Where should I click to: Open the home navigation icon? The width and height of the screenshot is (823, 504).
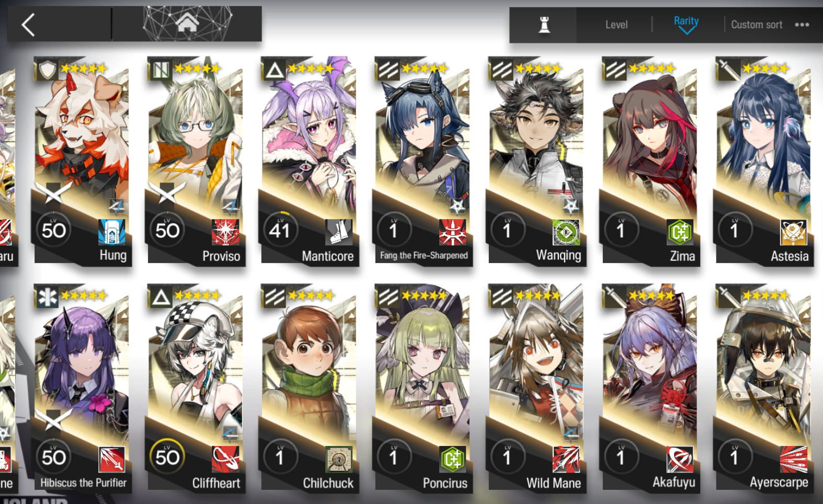pos(187,24)
